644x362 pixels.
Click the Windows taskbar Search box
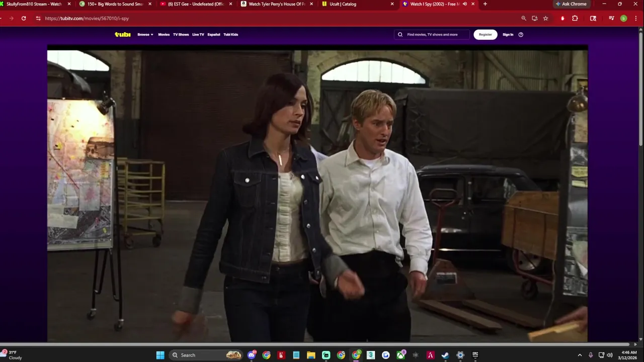(x=207, y=355)
